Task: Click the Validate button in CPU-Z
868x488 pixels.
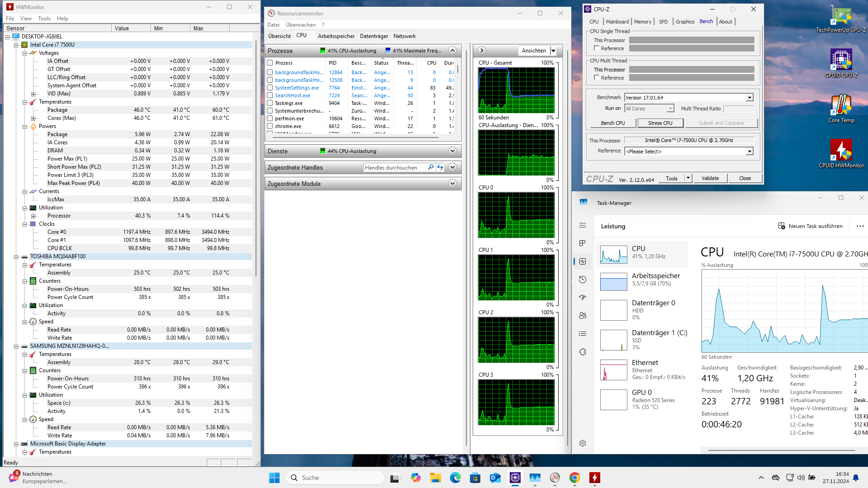Action: [x=710, y=178]
